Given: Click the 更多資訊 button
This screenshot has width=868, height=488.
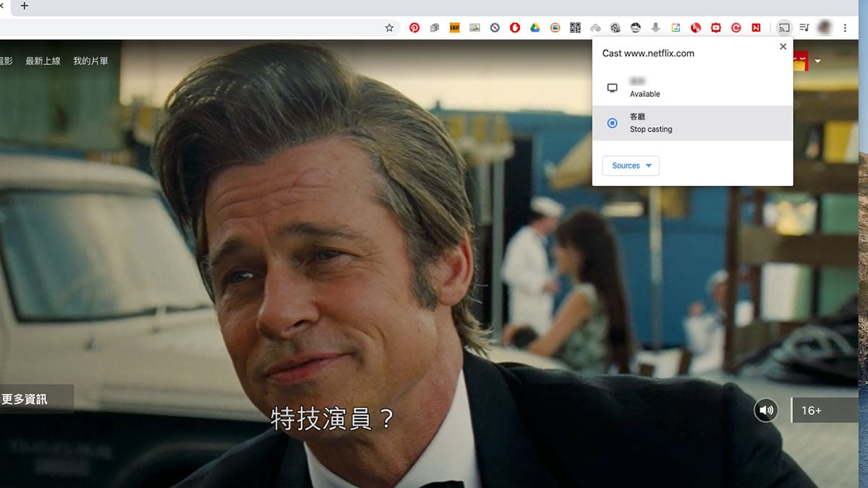Looking at the screenshot, I should point(36,399).
